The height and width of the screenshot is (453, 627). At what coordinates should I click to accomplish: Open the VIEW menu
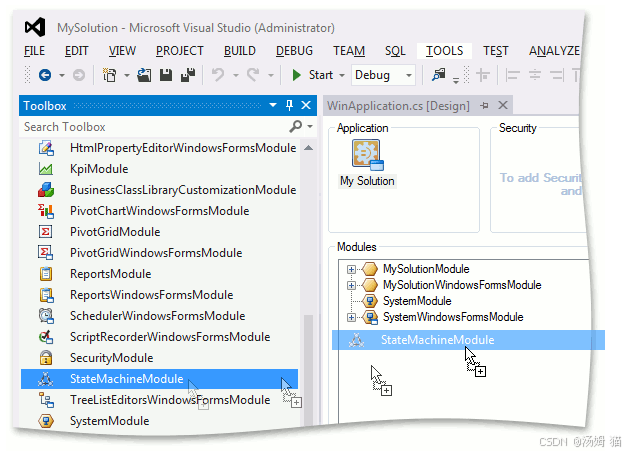[122, 51]
